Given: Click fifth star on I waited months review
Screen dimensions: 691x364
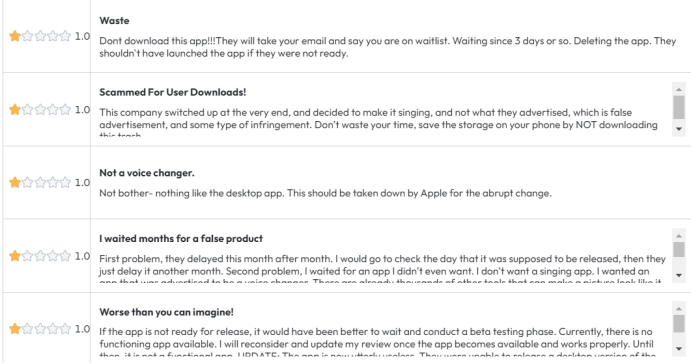Looking at the screenshot, I should tap(65, 256).
